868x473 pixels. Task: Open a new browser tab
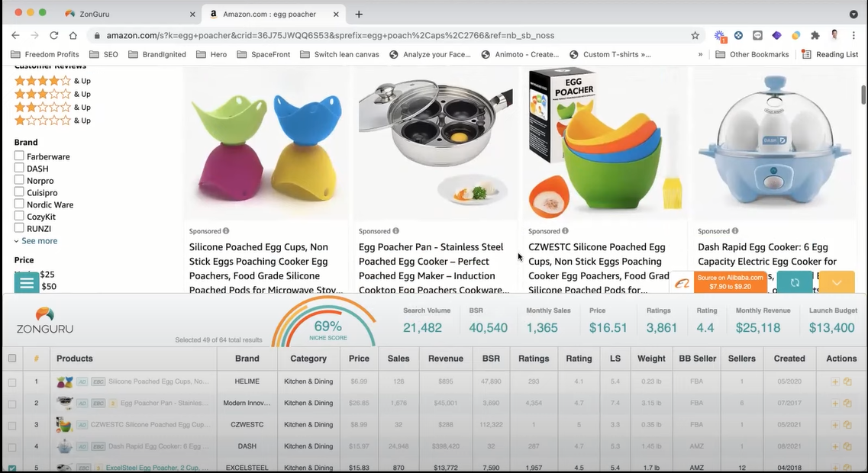coord(359,14)
